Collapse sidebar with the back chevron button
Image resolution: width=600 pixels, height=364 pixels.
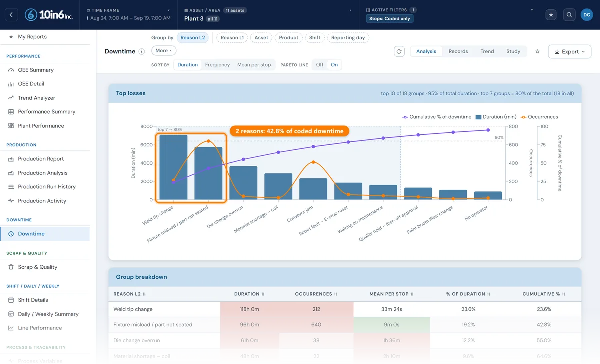[11, 15]
